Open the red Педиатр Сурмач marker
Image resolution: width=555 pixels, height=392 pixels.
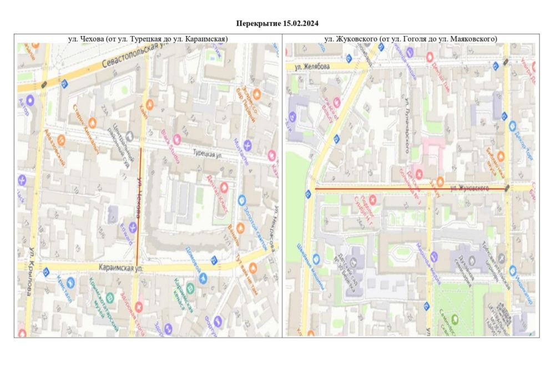click(x=373, y=198)
